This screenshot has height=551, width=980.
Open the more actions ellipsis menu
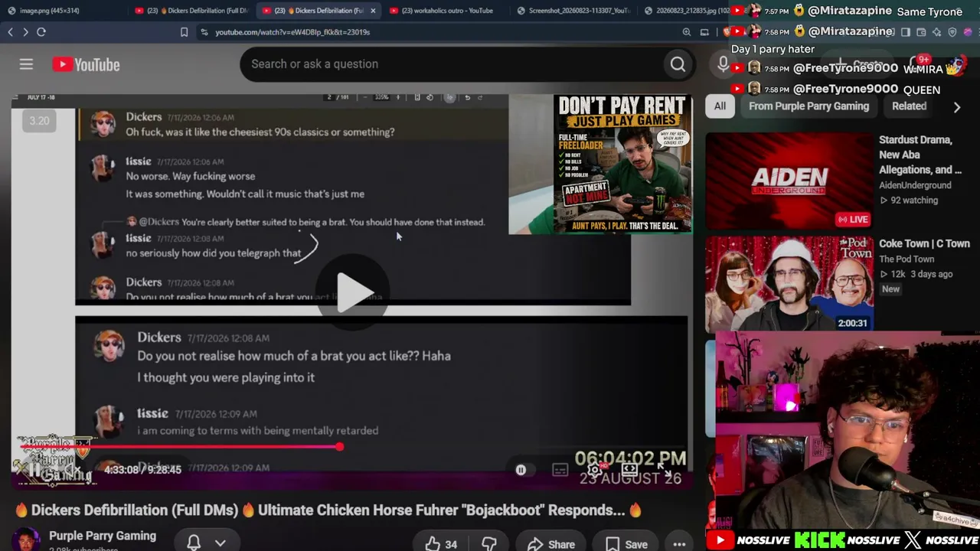click(x=679, y=544)
